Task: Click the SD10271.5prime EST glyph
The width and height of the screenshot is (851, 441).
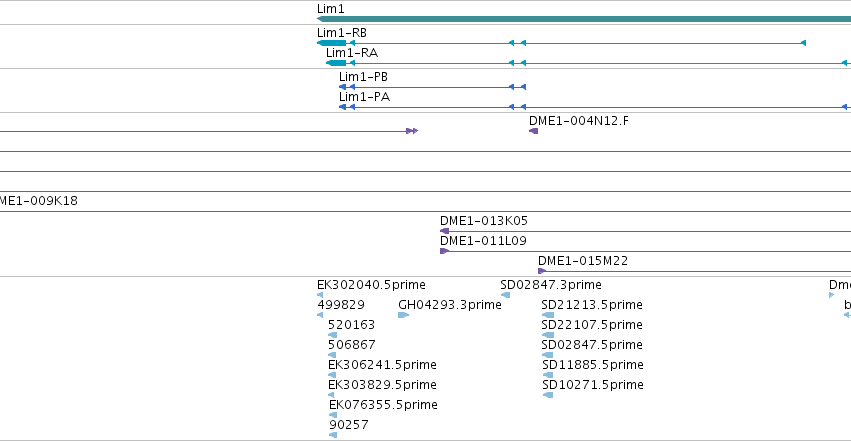Action: click(x=548, y=395)
